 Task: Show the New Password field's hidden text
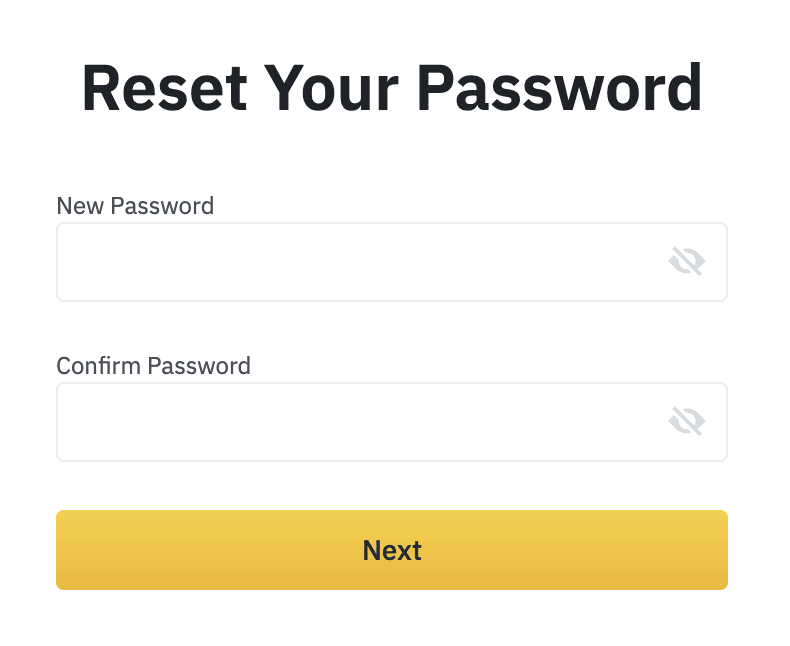pos(687,262)
